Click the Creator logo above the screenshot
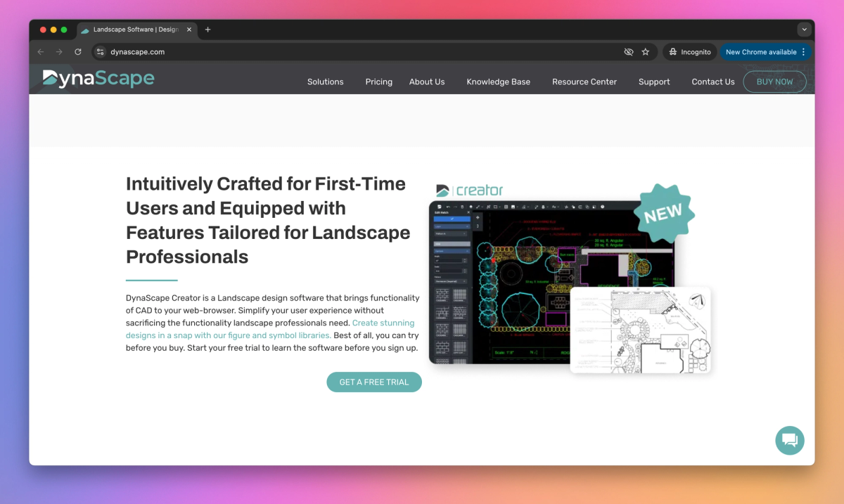Image resolution: width=844 pixels, height=504 pixels. click(x=469, y=190)
